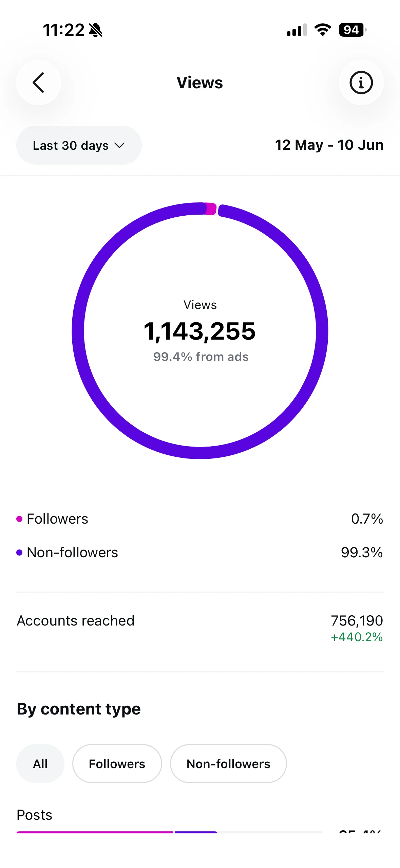400x868 pixels.
Task: Open the info icon about Views
Action: [361, 83]
